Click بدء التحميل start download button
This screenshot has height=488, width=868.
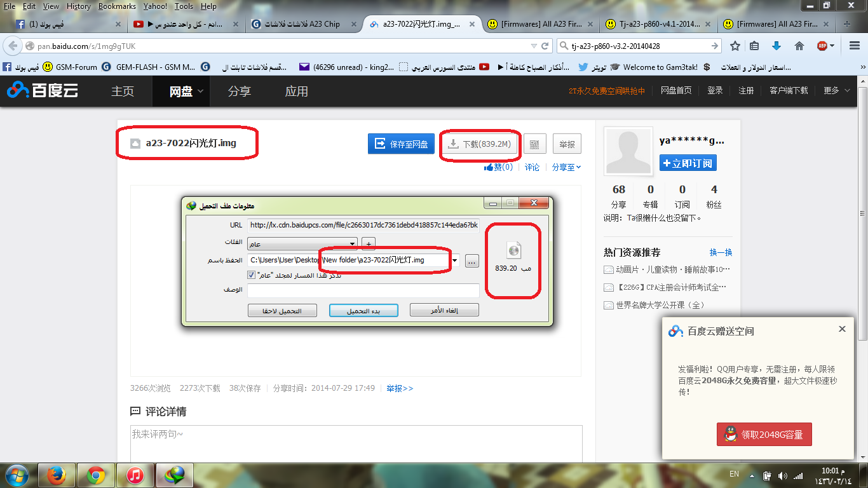tap(363, 310)
